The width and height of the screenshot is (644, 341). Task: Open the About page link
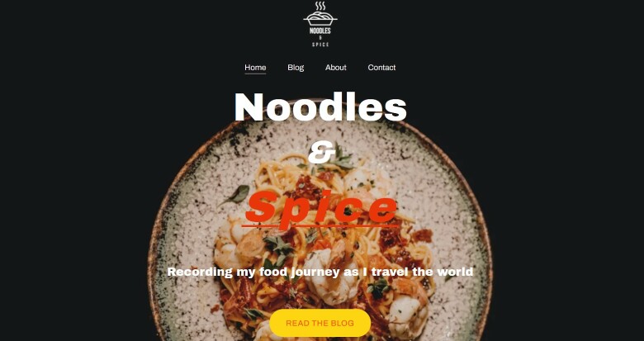(336, 68)
